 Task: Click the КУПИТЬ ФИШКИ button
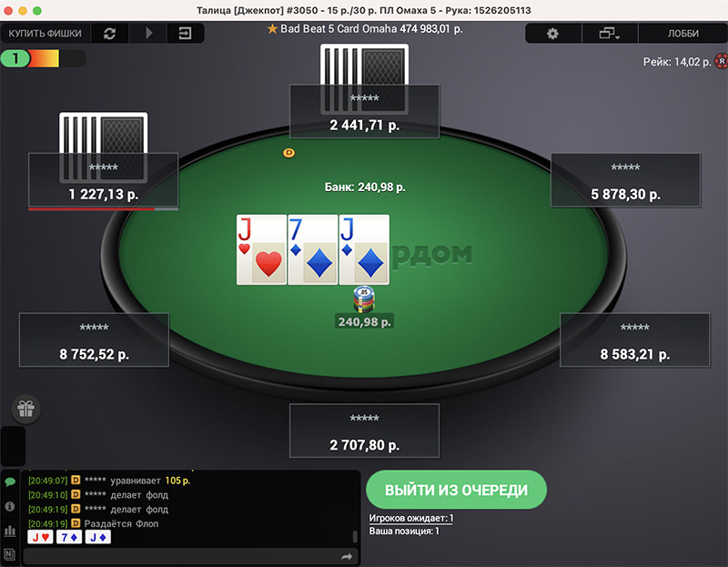45,34
